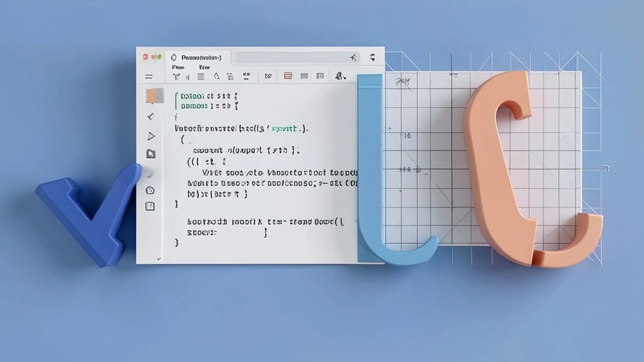The height and width of the screenshot is (362, 644).
Task: Select the text-style tool at the toolbar's start
Action: coord(176,76)
